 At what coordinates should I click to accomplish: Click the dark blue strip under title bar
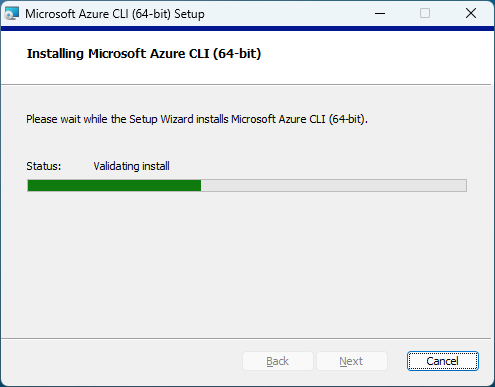tap(247, 29)
